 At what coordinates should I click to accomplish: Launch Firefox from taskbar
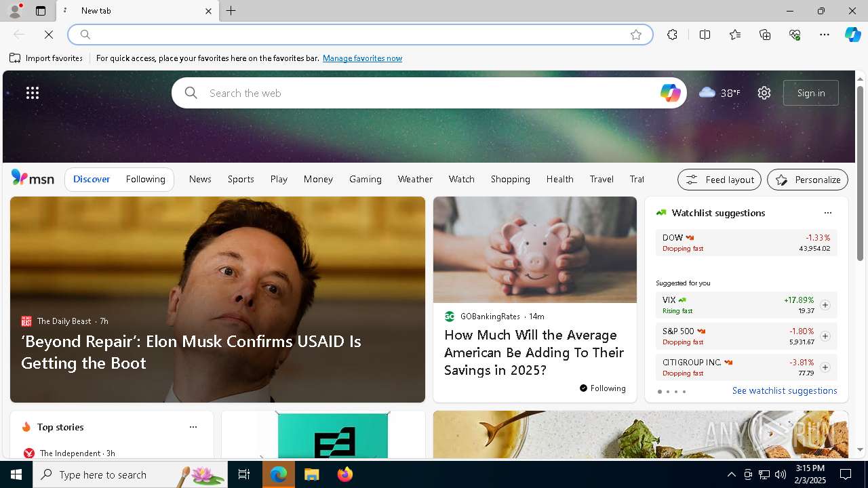click(x=344, y=474)
